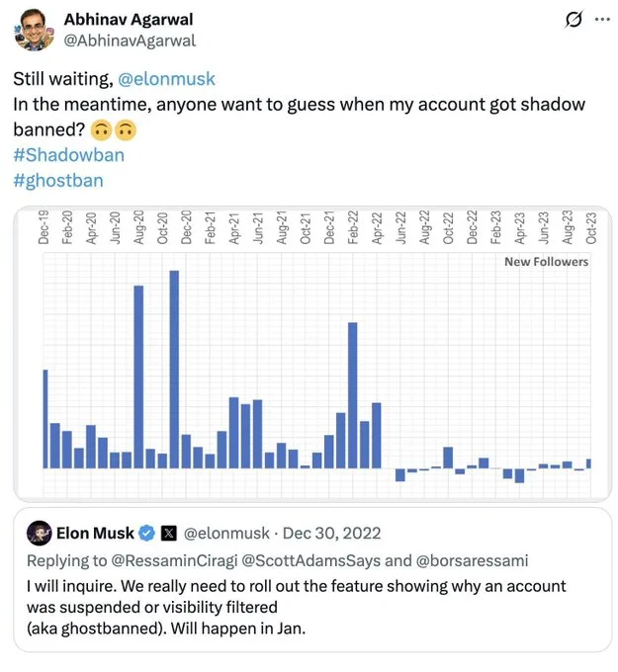Screen dimensions: 618x672
Task: Open the three-dot more options menu
Action: (602, 20)
